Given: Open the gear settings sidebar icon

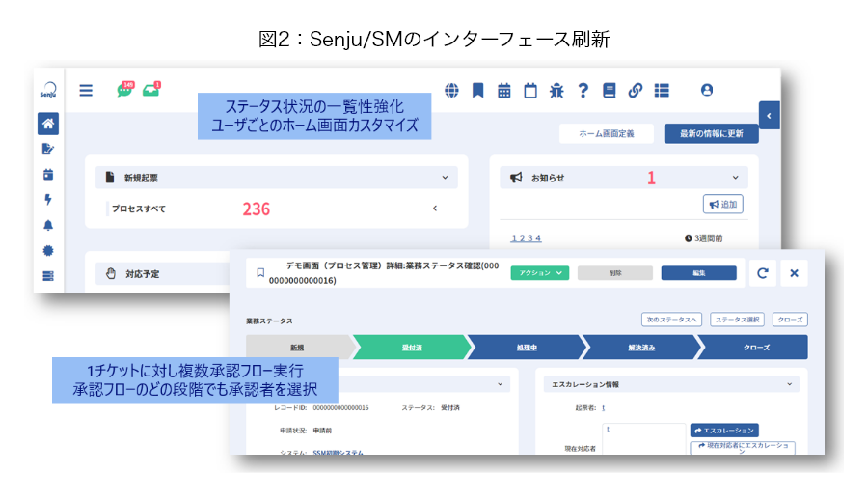Looking at the screenshot, I should pos(48,250).
